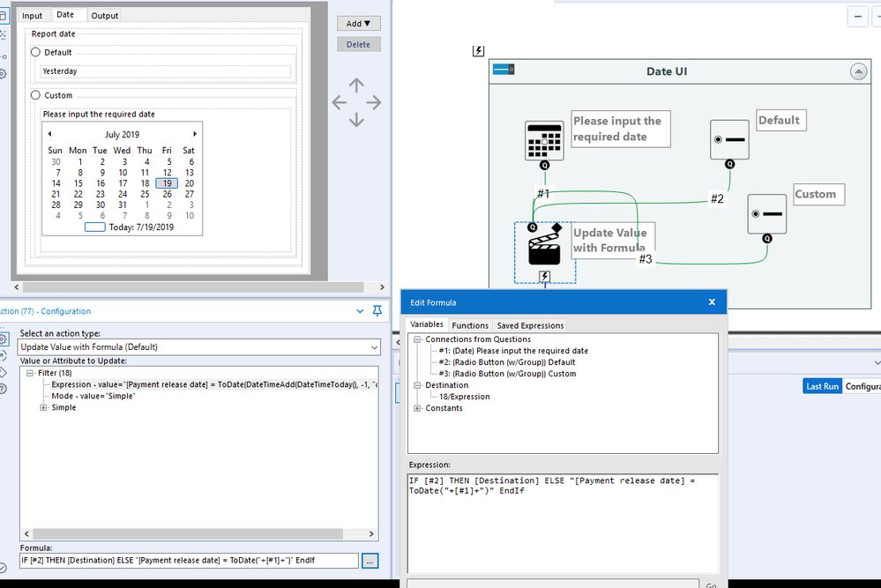Open the Input tab
This screenshot has height=588, width=881.
32,16
